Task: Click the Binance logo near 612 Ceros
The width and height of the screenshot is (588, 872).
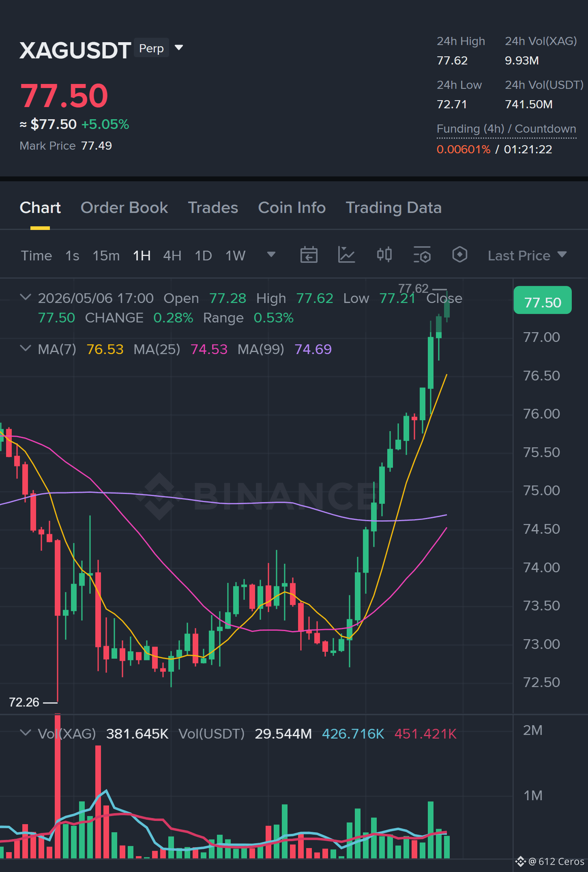Action: pos(521,861)
